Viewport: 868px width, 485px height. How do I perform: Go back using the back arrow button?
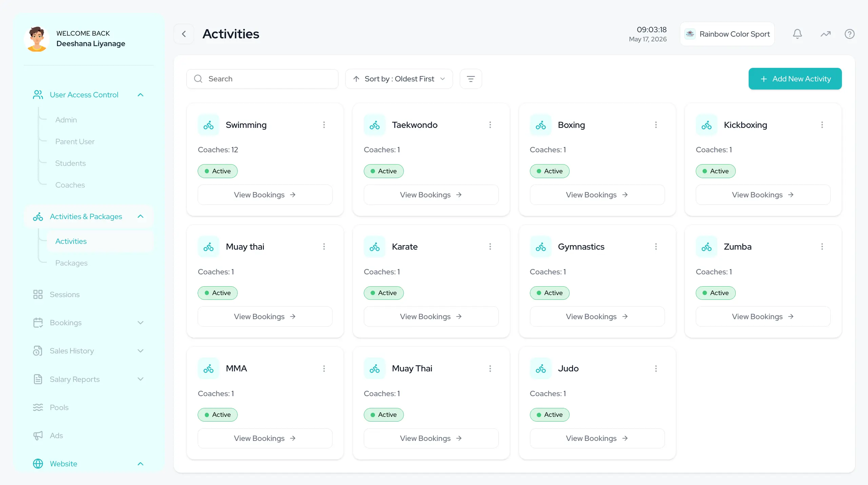pos(184,34)
